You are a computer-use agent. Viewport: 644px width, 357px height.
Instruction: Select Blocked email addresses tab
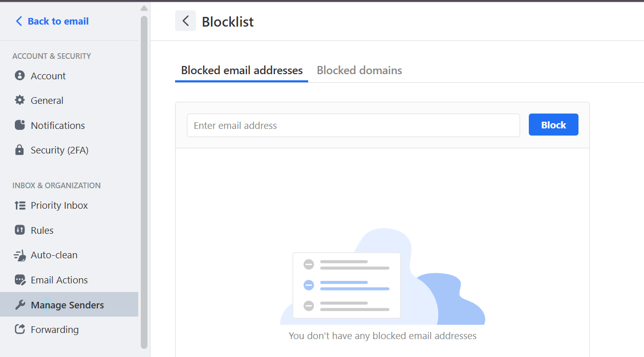[242, 71]
